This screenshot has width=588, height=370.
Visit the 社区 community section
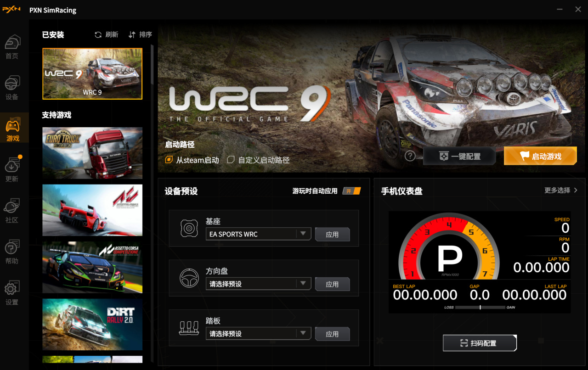tap(12, 211)
